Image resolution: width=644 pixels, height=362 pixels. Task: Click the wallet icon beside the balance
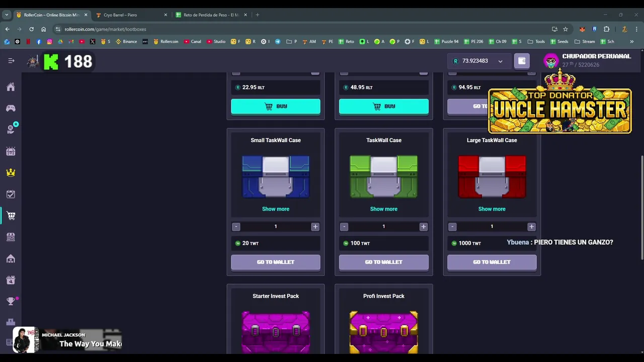point(522,61)
